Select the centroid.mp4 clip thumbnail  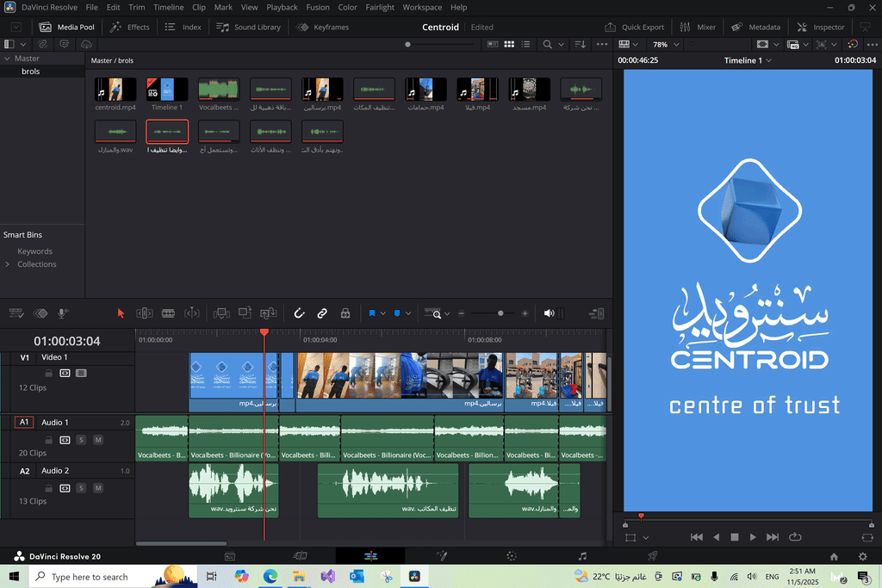(x=115, y=90)
